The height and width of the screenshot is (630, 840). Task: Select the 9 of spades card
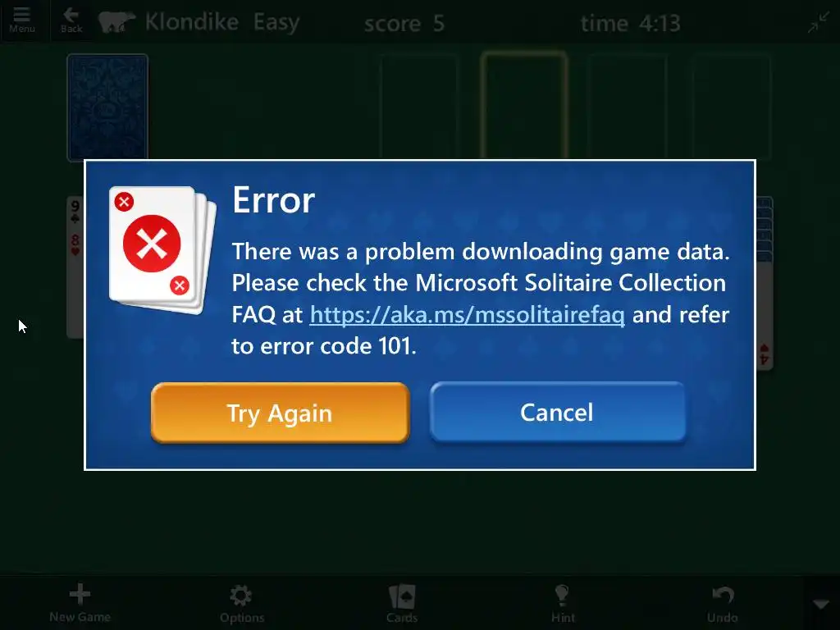tap(75, 212)
